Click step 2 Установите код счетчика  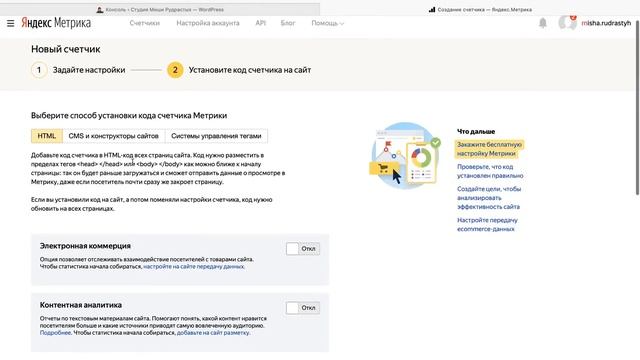(239, 70)
